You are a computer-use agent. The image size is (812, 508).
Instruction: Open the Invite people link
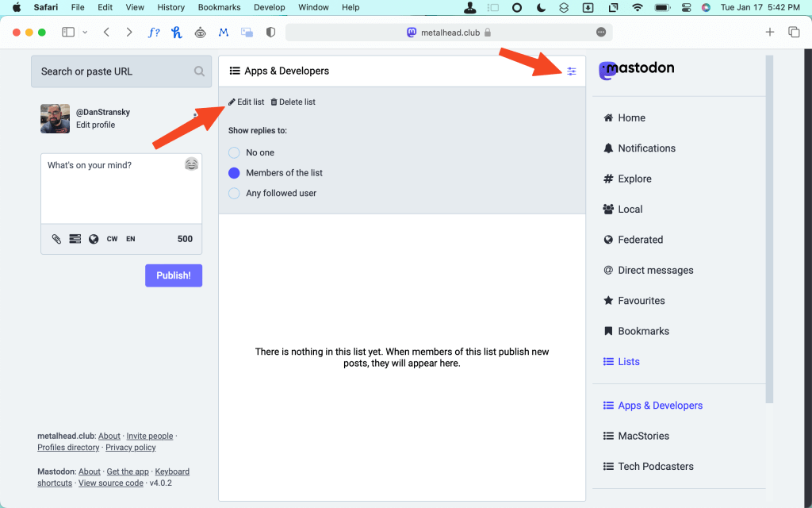click(149, 436)
